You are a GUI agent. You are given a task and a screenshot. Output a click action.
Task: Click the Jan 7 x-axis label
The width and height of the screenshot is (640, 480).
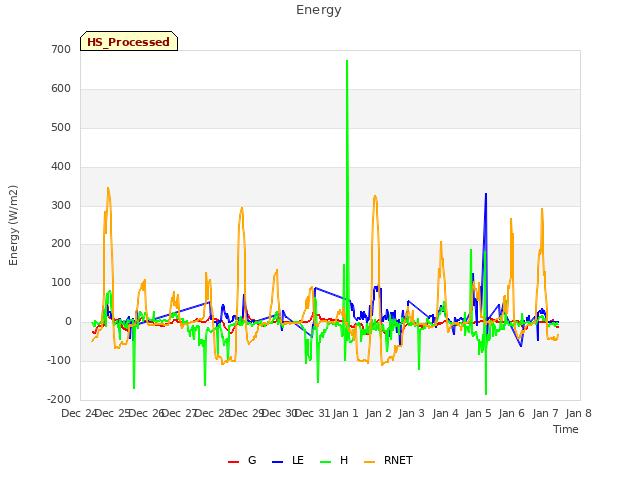pyautogui.click(x=545, y=413)
